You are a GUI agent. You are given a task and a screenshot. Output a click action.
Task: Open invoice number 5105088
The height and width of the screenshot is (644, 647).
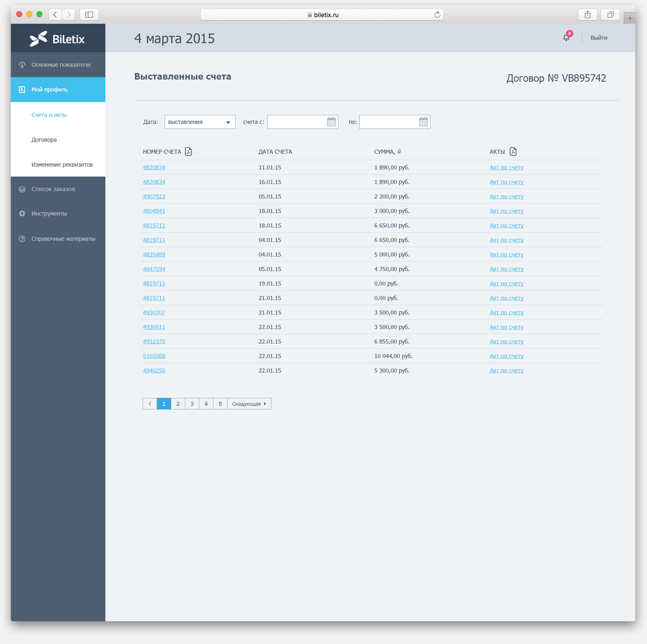(x=154, y=356)
